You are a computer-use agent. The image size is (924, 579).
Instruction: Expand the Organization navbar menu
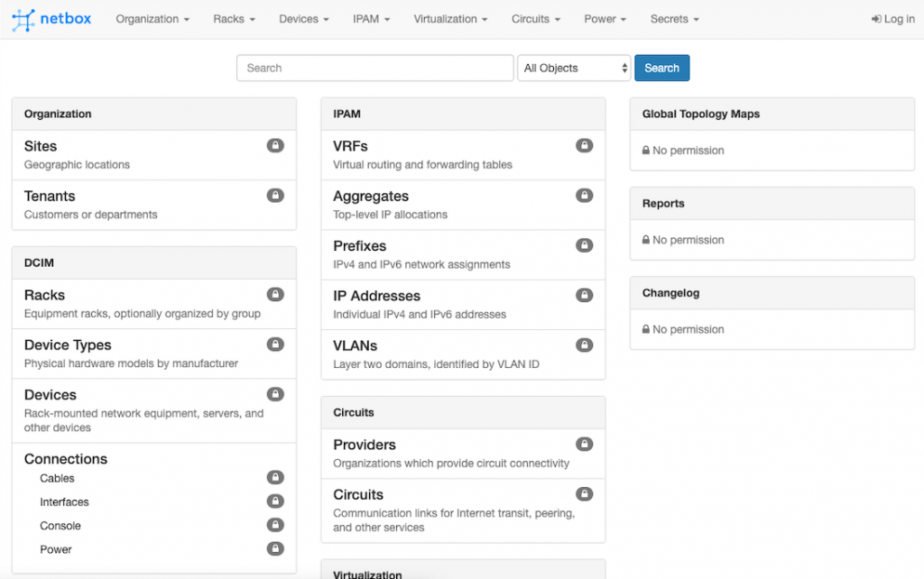(x=152, y=19)
